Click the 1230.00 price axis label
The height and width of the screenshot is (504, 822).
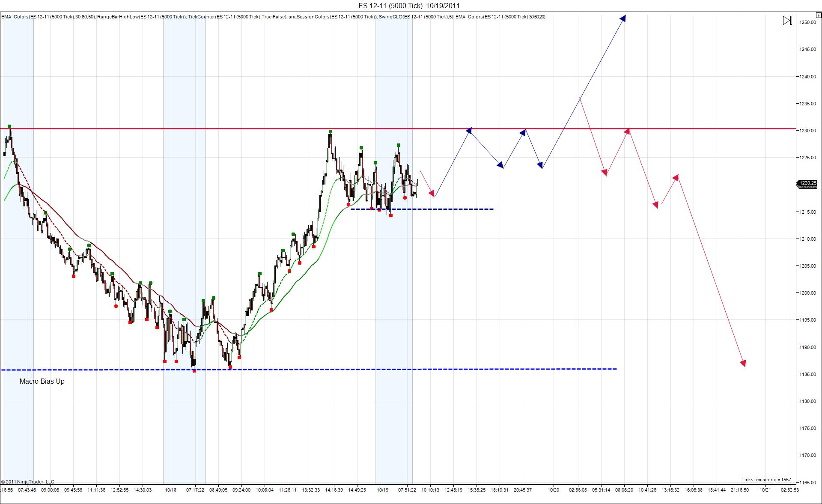pyautogui.click(x=807, y=131)
